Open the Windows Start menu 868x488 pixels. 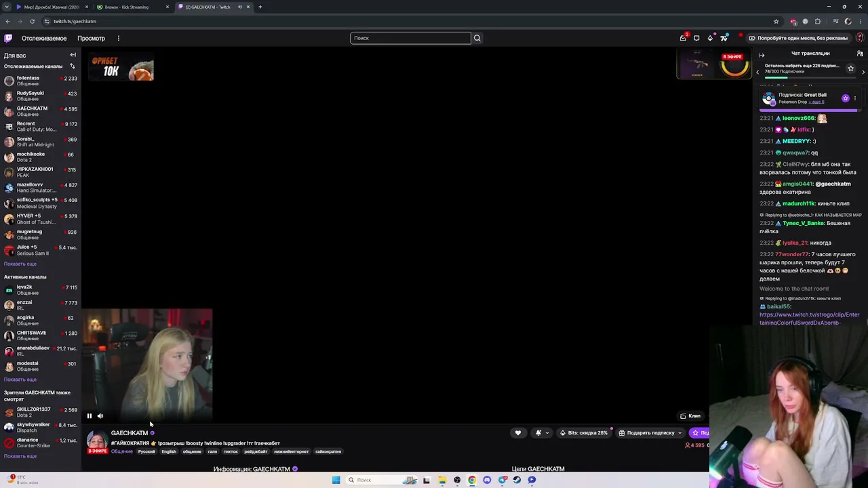point(336,480)
